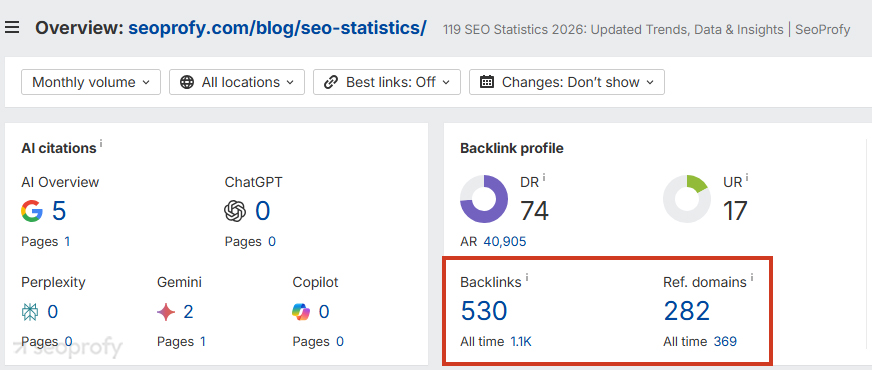Click globe icon in All locations
Screen dimensions: 872x370
pos(187,82)
